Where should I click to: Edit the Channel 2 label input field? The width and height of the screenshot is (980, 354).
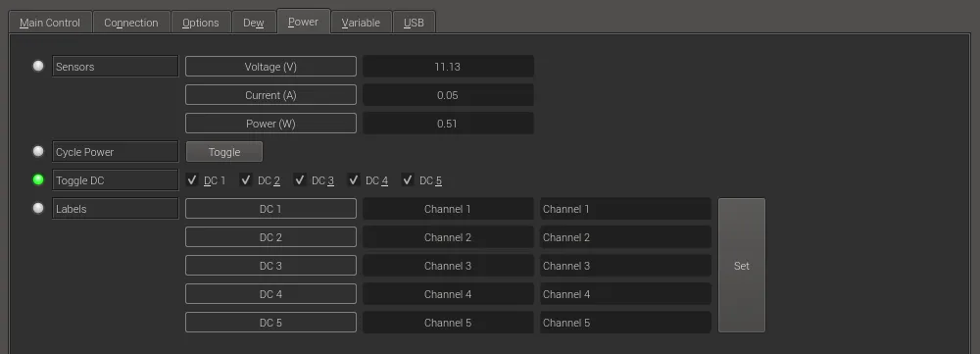[x=625, y=237]
